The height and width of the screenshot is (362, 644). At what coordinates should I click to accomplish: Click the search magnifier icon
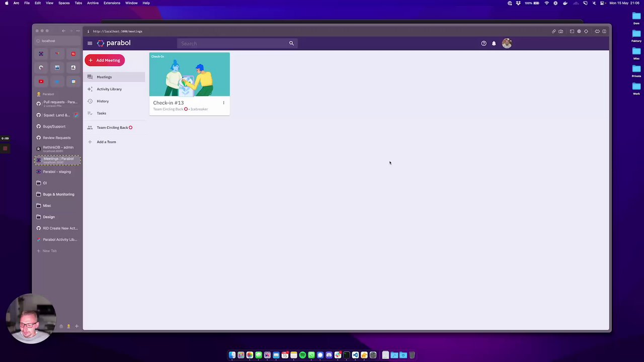point(291,43)
